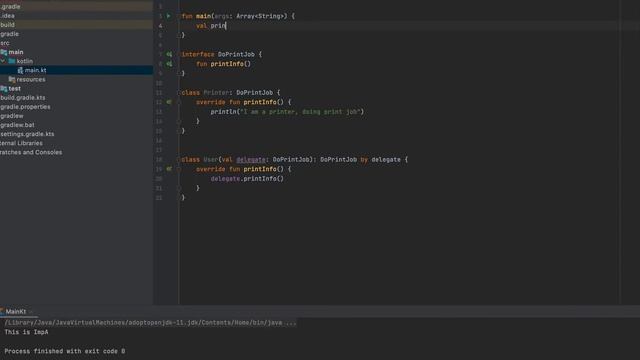Place caret after 'val prin' on line 4
The height and width of the screenshot is (360, 640).
226,26
